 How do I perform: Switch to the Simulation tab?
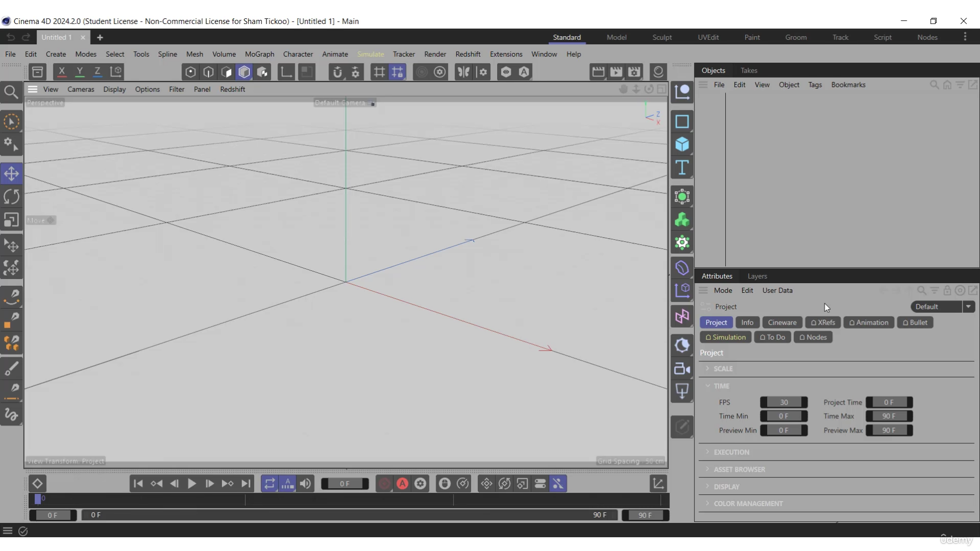[x=726, y=337]
